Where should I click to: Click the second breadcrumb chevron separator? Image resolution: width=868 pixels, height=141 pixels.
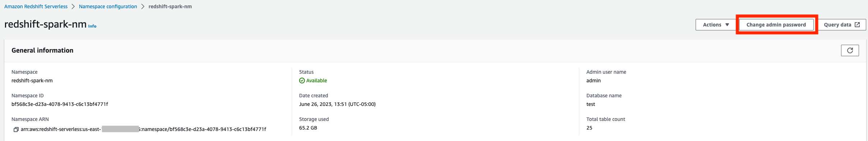point(143,6)
